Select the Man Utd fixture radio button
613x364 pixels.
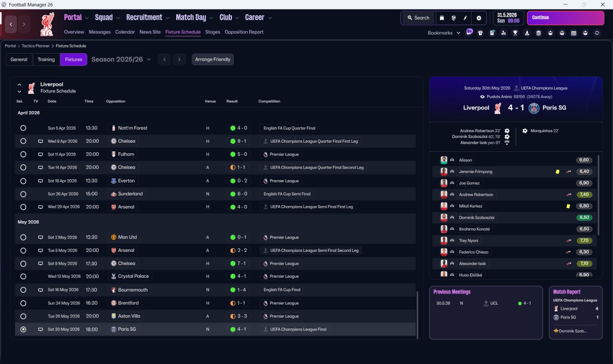tap(23, 237)
